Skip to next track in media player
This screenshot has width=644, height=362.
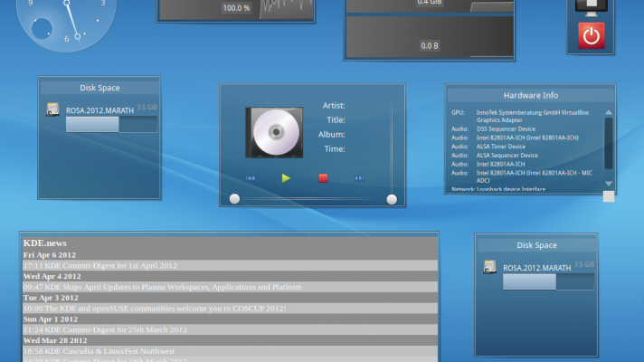359,178
